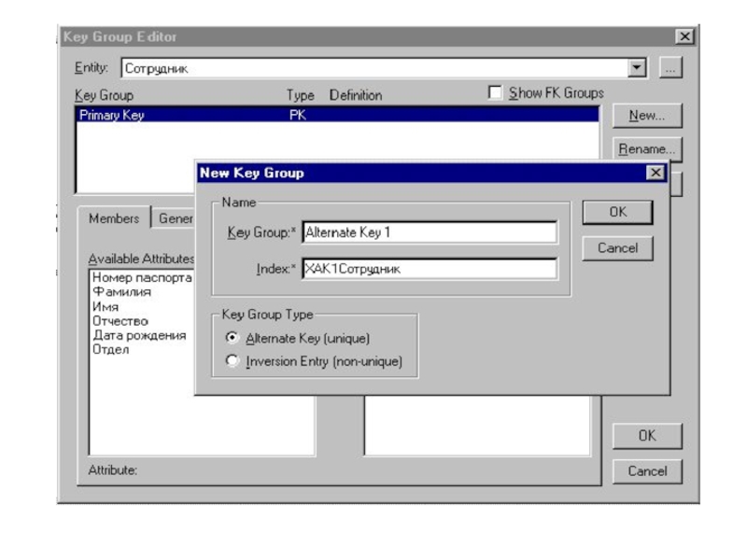Screen dimensions: 747x560
Task: Close the New Key Group dialog
Action: pos(655,174)
